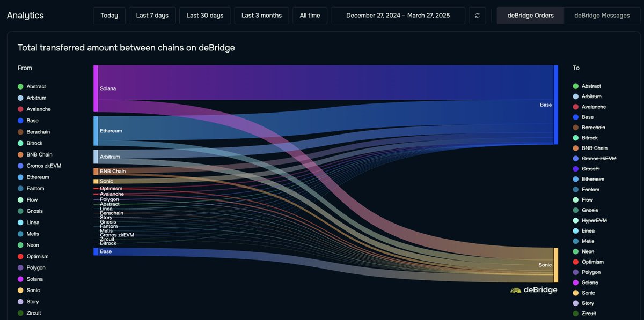
Task: Toggle Linea in the From legend
Action: 28,222
